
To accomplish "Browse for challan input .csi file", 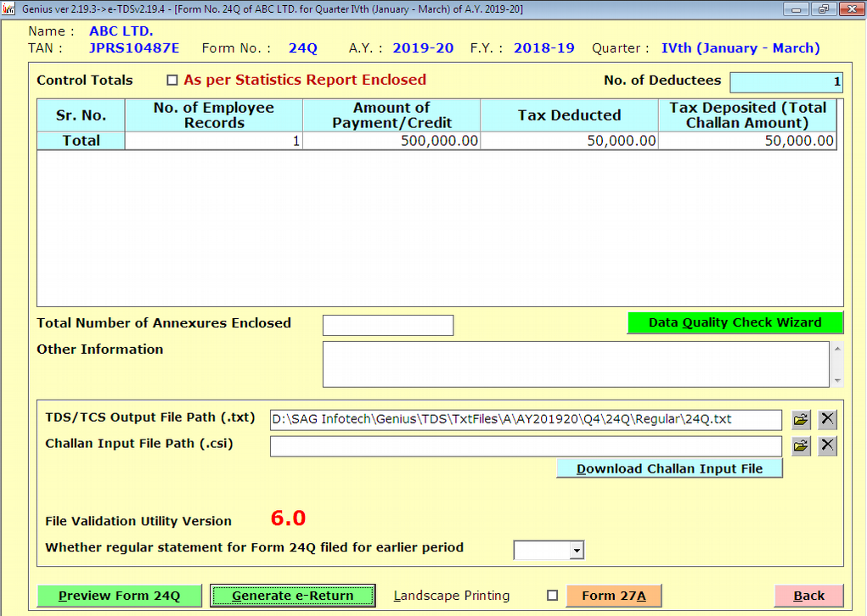I will (x=801, y=446).
